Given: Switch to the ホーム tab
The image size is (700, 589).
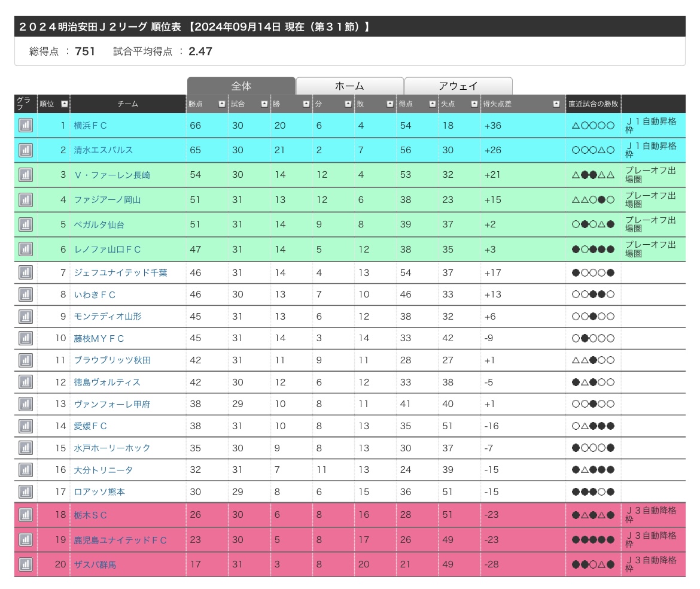Looking at the screenshot, I should coord(349,86).
